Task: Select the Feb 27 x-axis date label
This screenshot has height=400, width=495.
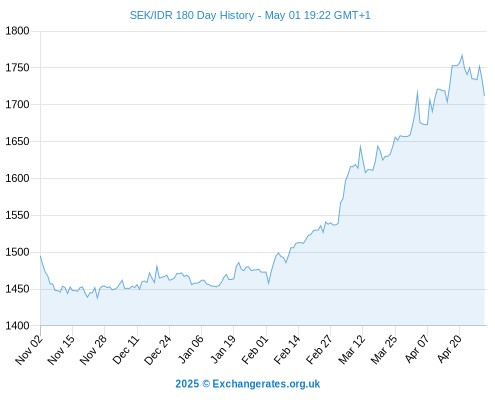Action: coord(319,350)
